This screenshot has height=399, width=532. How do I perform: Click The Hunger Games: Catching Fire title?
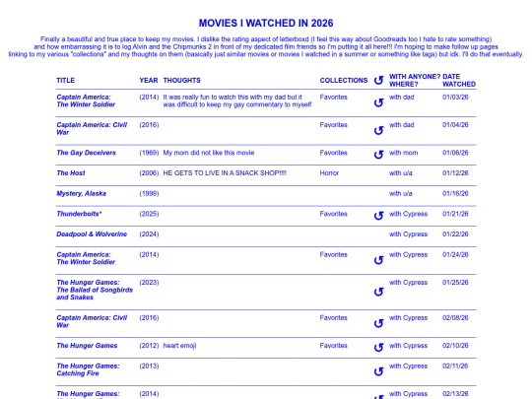88,369
